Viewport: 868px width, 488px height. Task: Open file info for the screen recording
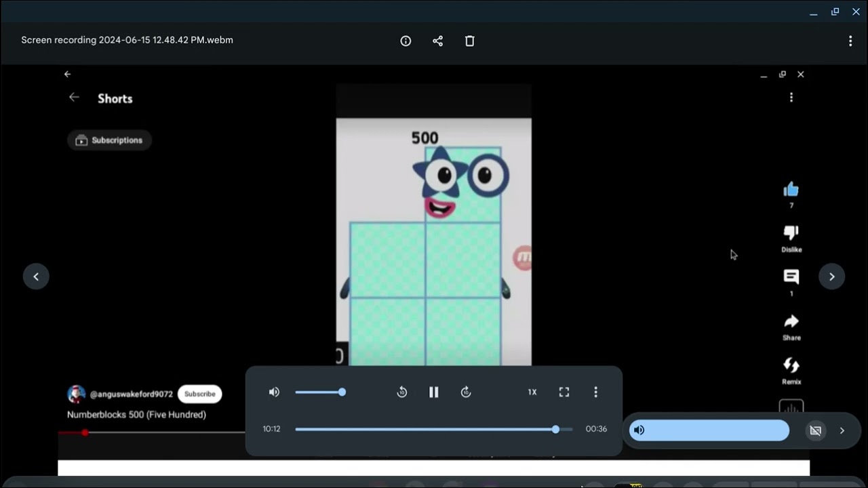(406, 41)
